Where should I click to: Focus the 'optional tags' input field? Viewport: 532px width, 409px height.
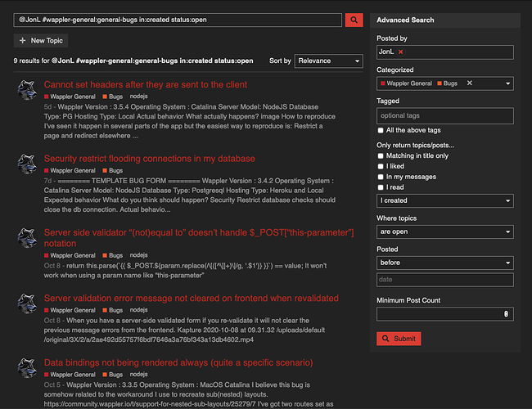pos(444,115)
